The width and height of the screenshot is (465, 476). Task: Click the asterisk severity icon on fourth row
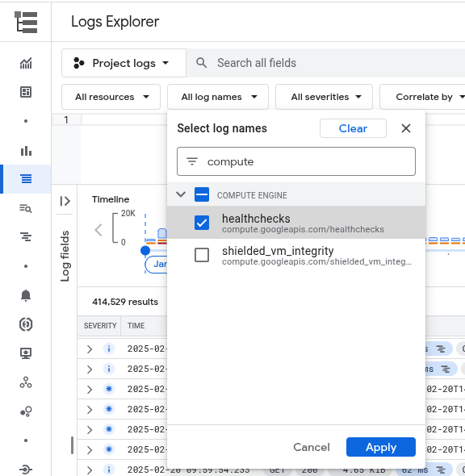coord(109,409)
